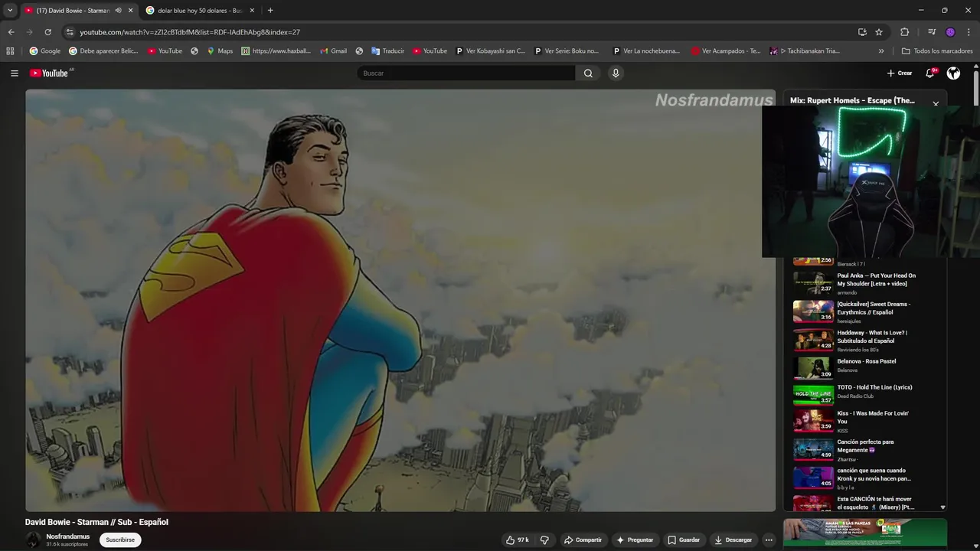Image resolution: width=980 pixels, height=551 pixels.
Task: Select Canción perfecta para Megamente item
Action: coord(865,450)
